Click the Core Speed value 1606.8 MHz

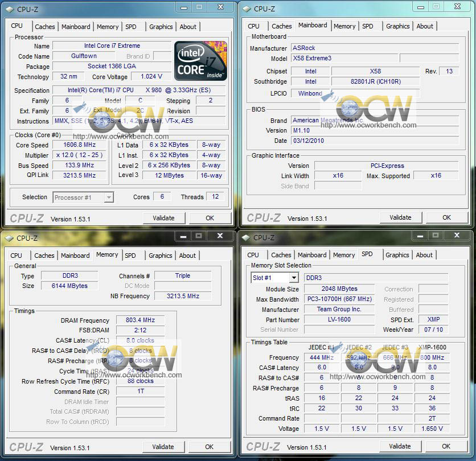point(79,145)
